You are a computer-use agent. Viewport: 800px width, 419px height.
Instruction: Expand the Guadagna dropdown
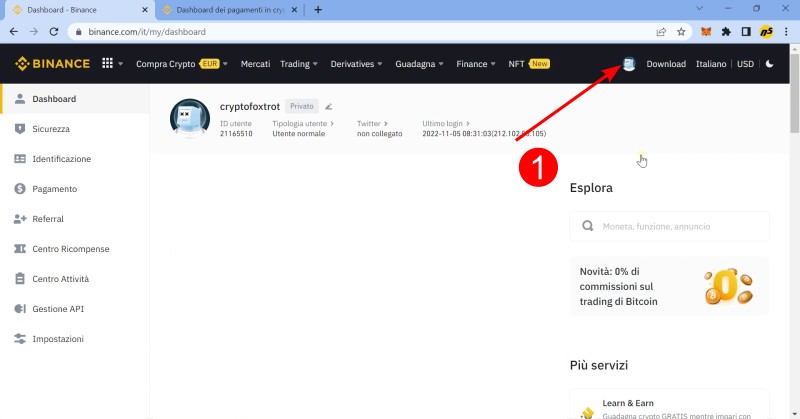[x=419, y=64]
